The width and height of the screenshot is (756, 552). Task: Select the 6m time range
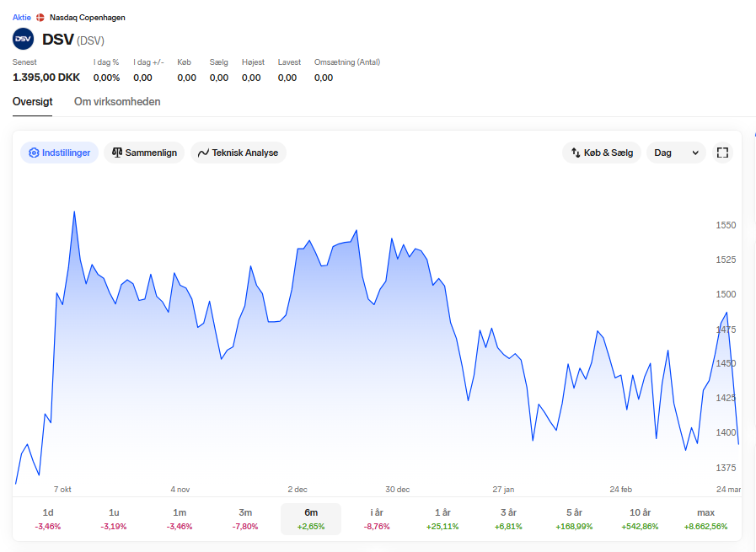point(311,519)
